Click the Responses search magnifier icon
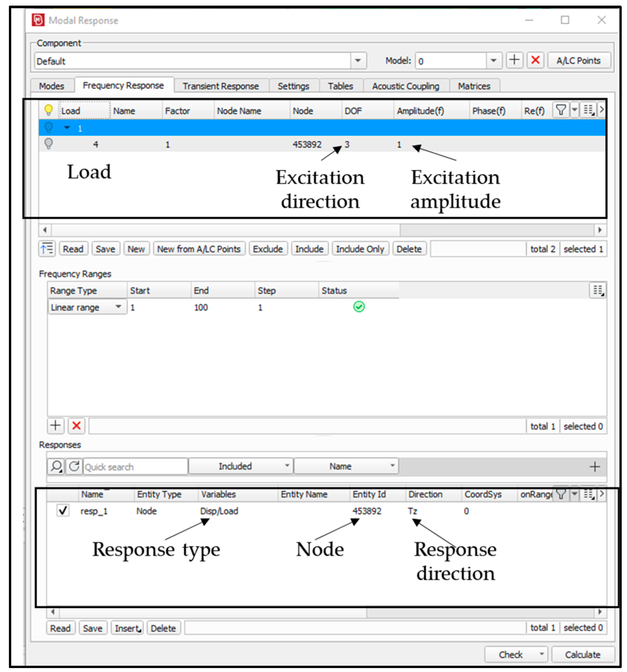The height and width of the screenshot is (672, 627). [x=56, y=466]
